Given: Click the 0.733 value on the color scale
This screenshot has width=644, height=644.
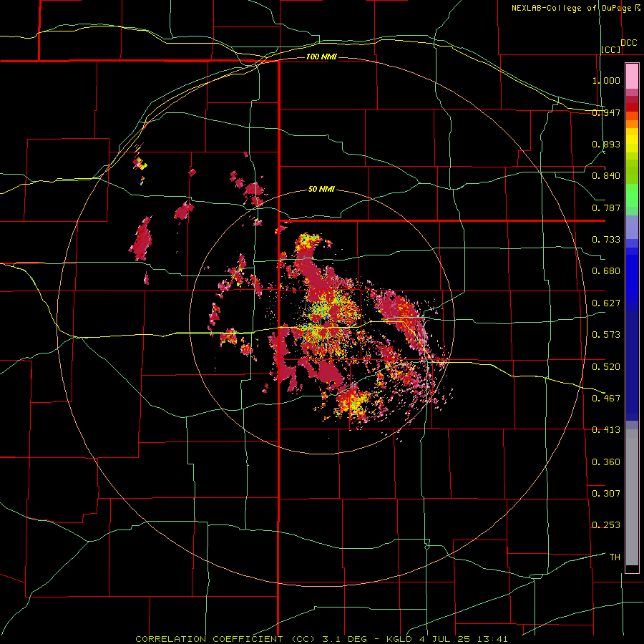Looking at the screenshot, I should [x=606, y=240].
